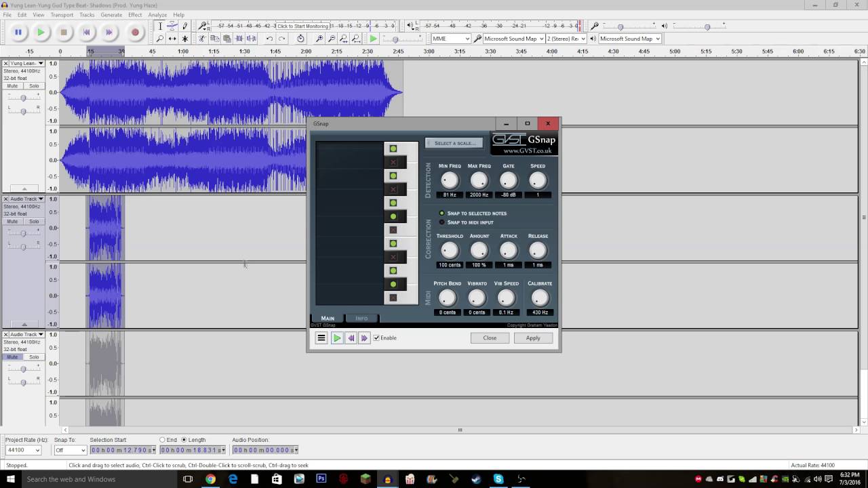The image size is (868, 488).
Task: Open the File menu
Action: (7, 14)
